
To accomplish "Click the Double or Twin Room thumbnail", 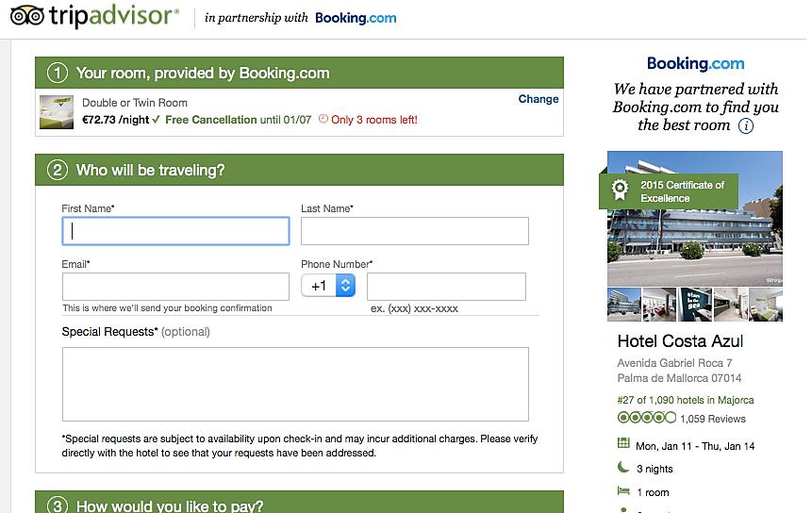I will (57, 111).
